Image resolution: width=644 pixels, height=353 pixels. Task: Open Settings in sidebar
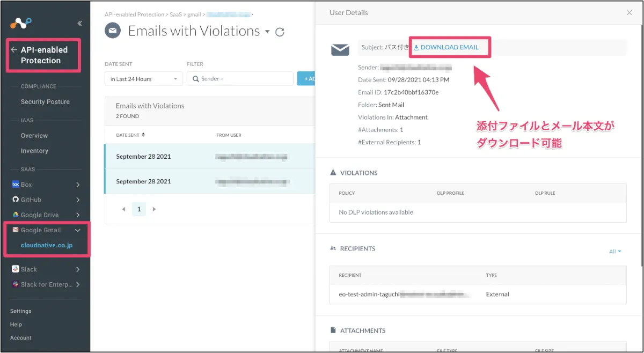coord(21,311)
